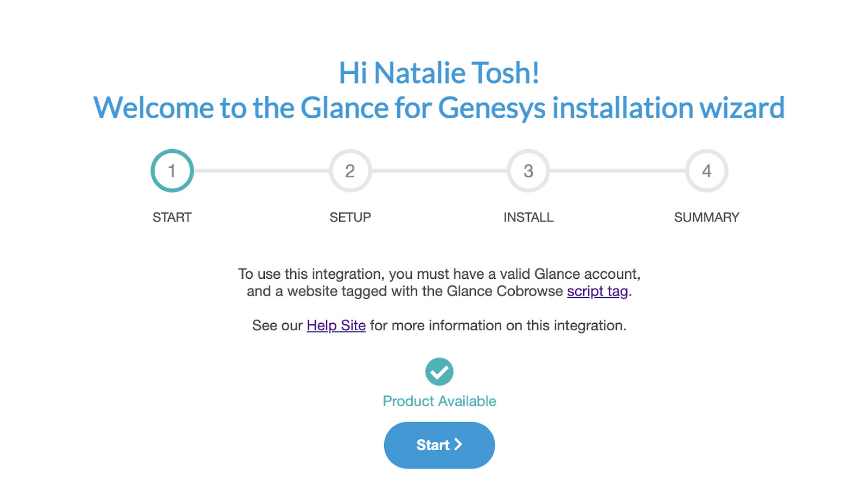Open the script tag link

click(597, 291)
